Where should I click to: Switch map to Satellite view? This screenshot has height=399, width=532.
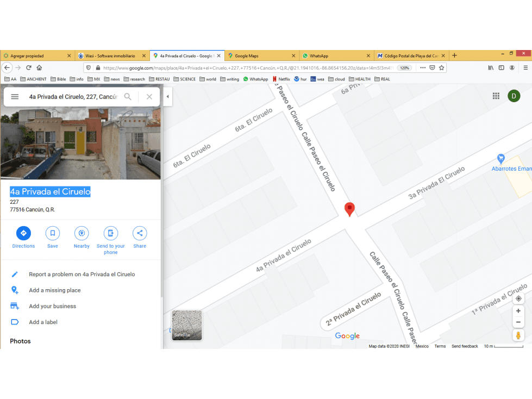point(186,325)
